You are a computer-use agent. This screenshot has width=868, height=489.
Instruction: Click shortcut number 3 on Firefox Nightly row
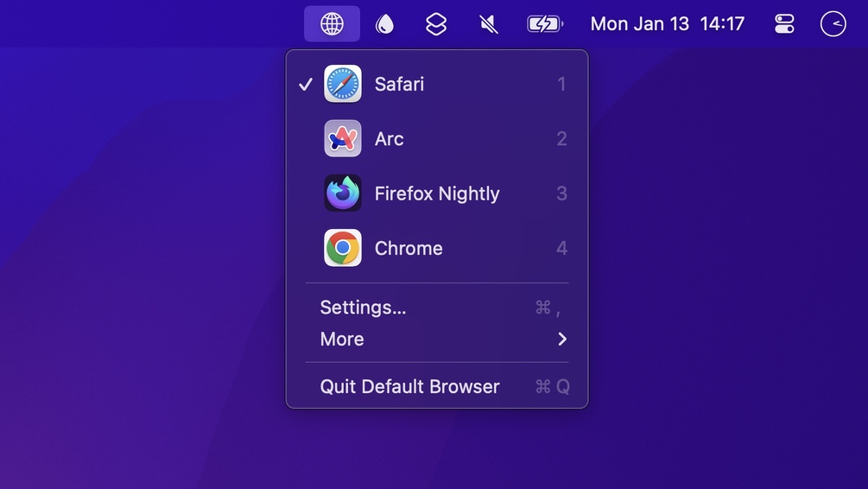tap(562, 194)
